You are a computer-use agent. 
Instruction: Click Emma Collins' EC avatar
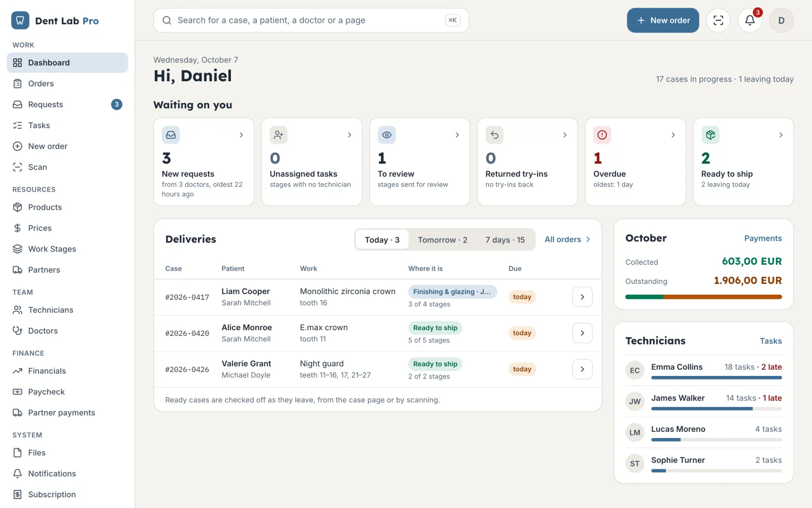(x=634, y=370)
